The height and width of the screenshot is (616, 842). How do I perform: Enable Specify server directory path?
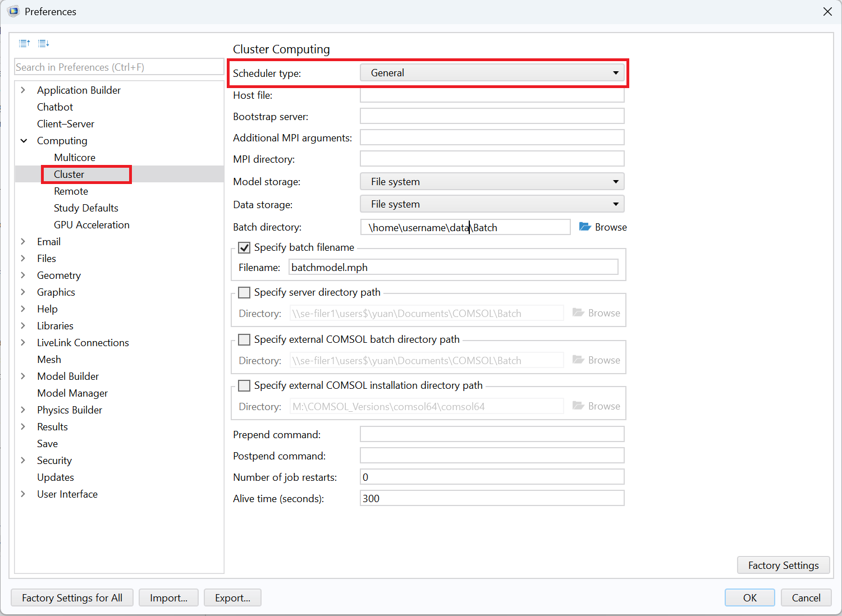click(244, 292)
